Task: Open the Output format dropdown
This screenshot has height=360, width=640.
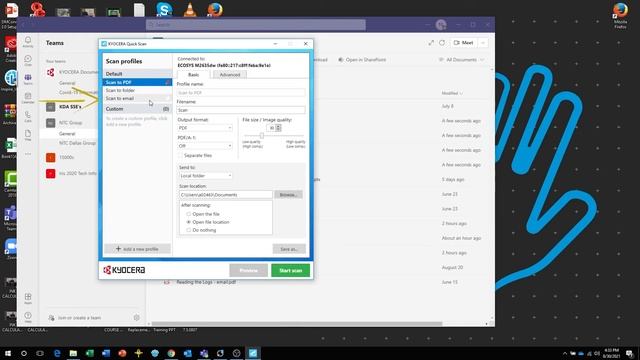Action: (x=205, y=128)
